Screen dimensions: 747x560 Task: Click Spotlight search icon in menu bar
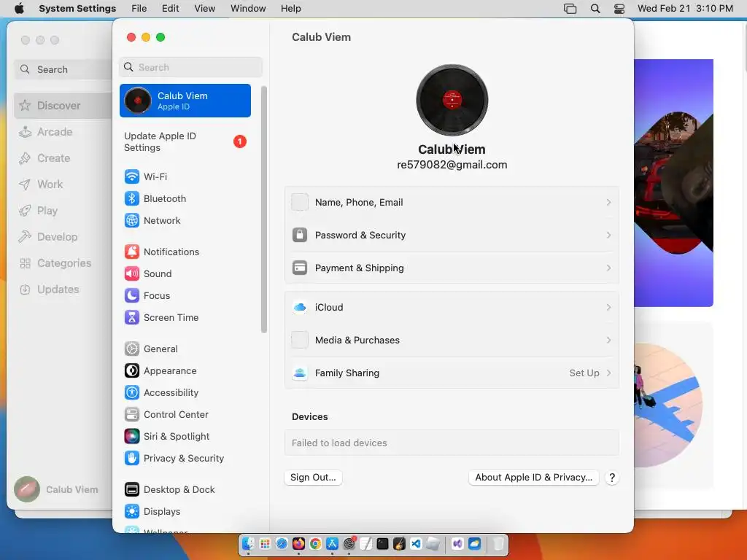coord(595,9)
